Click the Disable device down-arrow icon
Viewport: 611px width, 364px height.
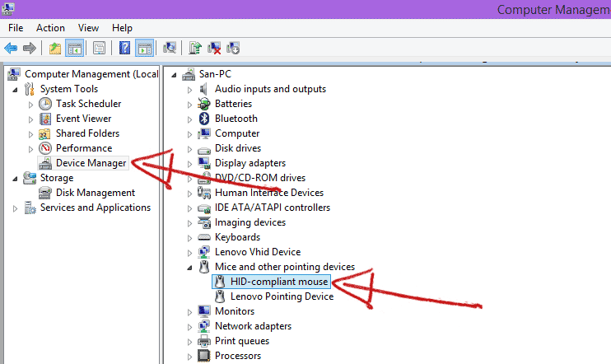click(x=233, y=48)
